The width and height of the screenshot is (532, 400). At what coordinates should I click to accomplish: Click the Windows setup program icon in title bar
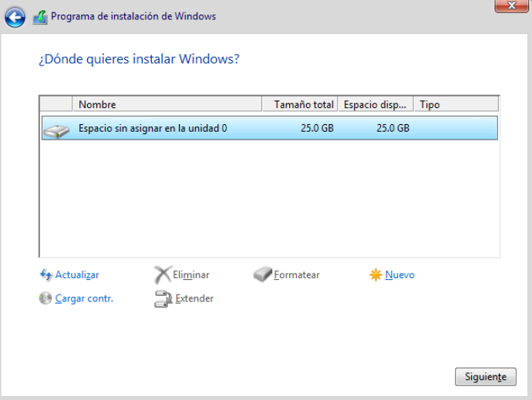click(40, 17)
